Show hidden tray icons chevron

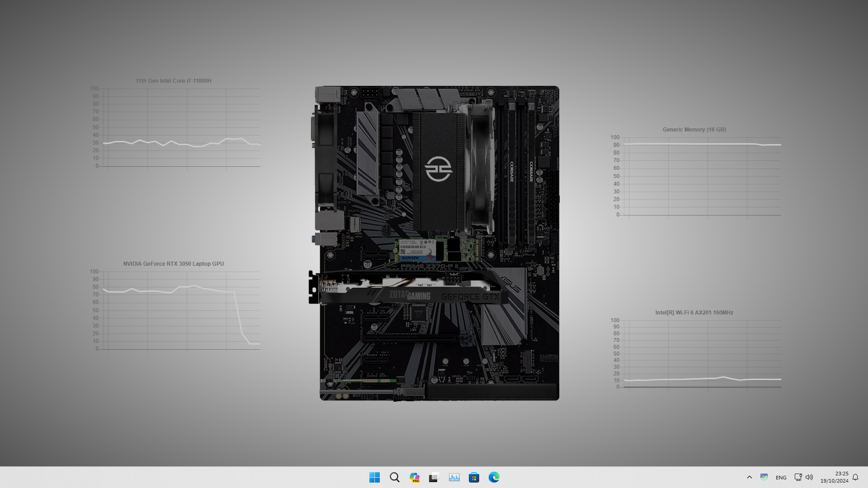(x=749, y=477)
